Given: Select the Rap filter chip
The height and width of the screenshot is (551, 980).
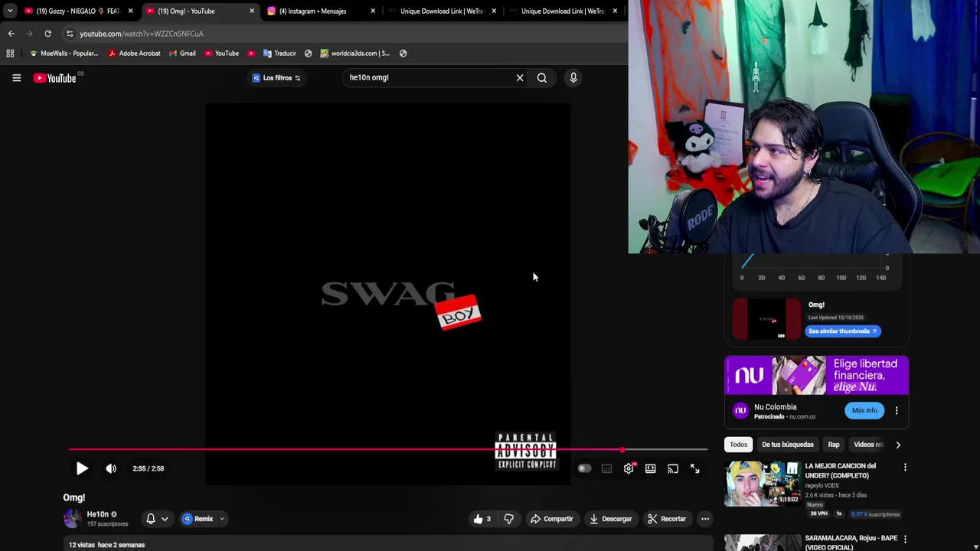Looking at the screenshot, I should (834, 445).
